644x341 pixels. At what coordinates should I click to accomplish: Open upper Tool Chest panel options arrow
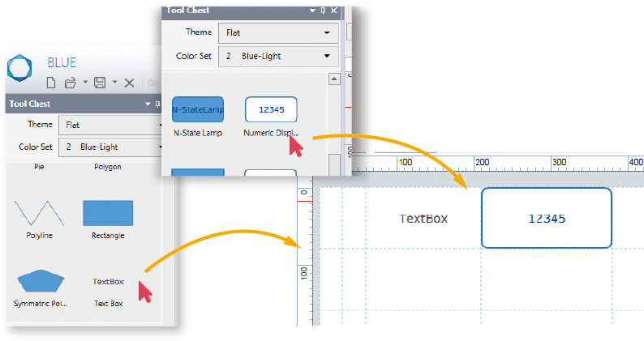coord(312,11)
